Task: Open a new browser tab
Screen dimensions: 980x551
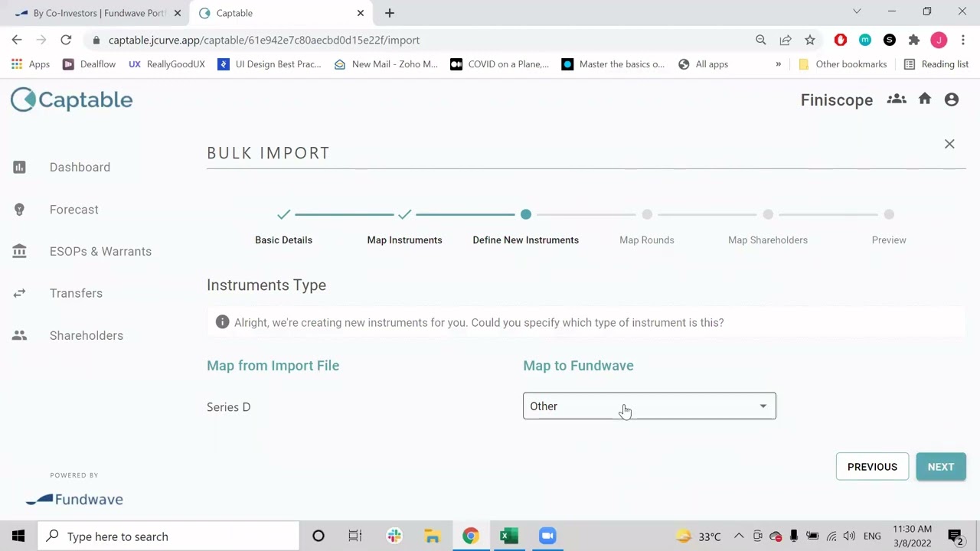Action: (x=389, y=13)
